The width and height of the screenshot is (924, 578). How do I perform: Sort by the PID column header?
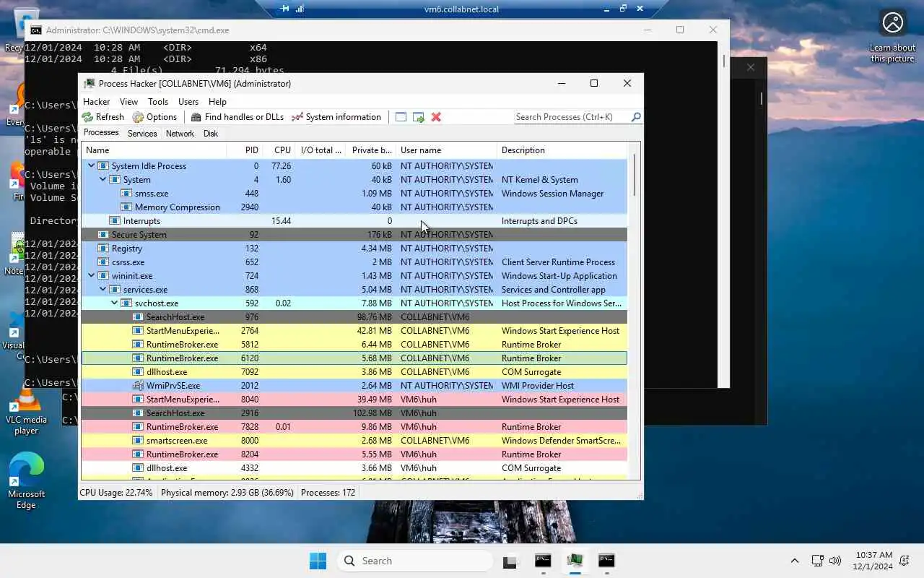[x=245, y=150]
